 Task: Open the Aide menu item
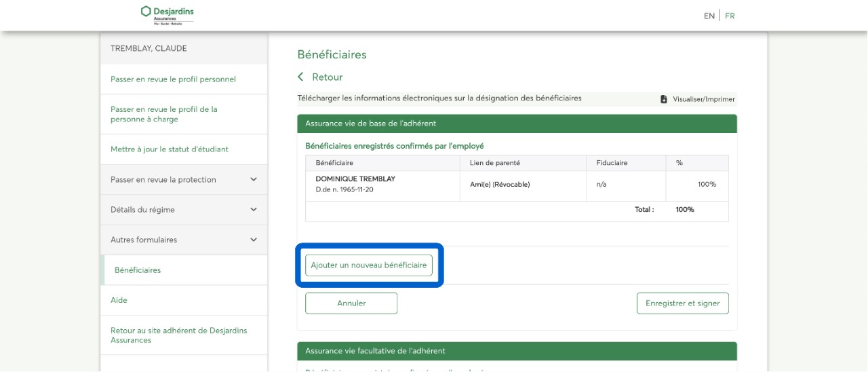[x=119, y=300]
